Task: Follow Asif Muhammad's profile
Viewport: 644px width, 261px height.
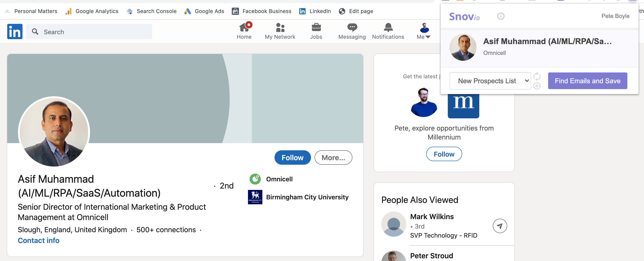Action: tap(292, 157)
